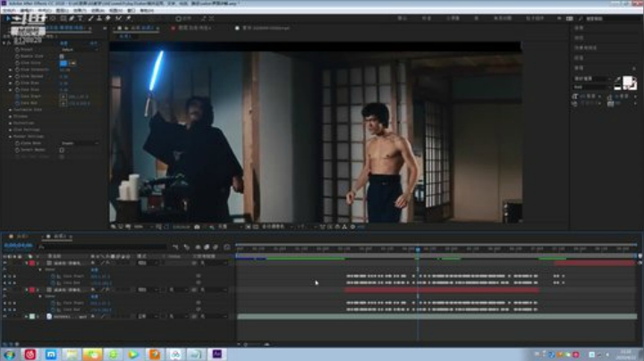Open the Saber Preset dropdown
This screenshot has width=644, height=361.
80,50
